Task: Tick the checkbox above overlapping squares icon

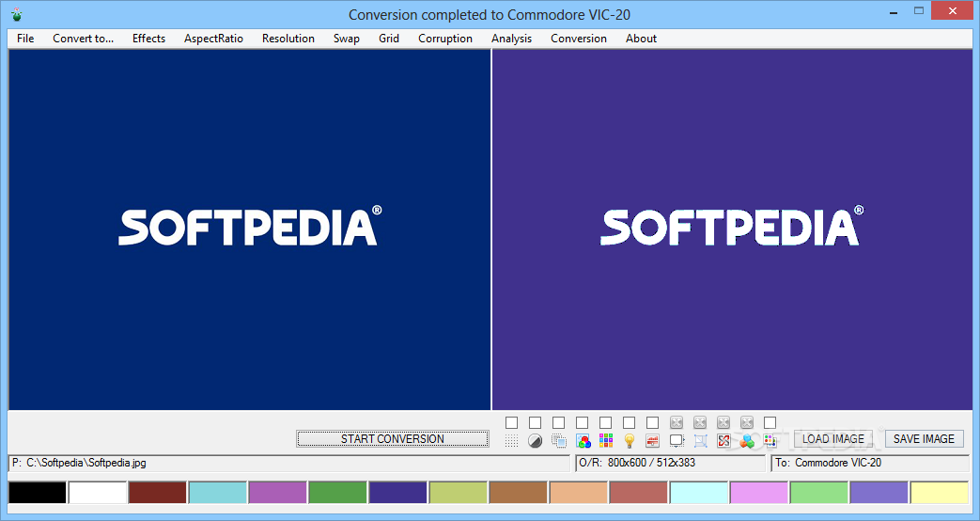Action: tap(559, 423)
